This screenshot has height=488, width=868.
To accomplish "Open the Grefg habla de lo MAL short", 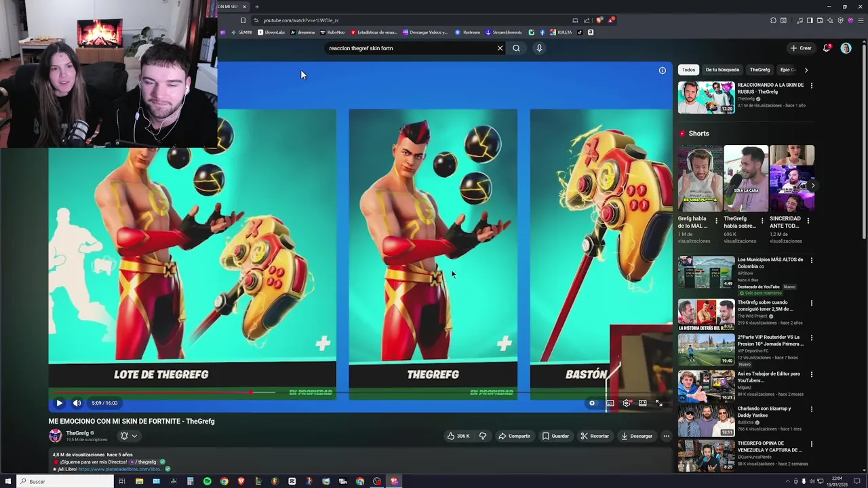I will 700,178.
